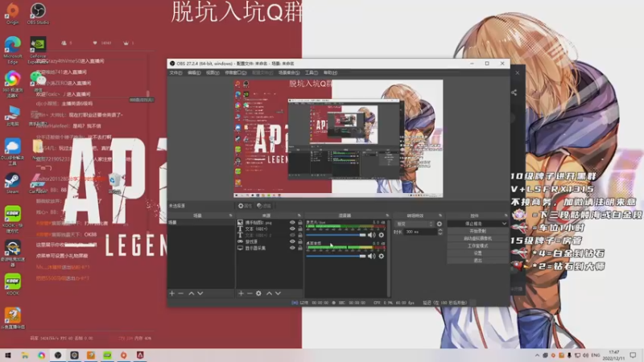Screen dimensions: 644x362
Task: Open the 停靠窗口(D) menu
Action: pos(235,72)
